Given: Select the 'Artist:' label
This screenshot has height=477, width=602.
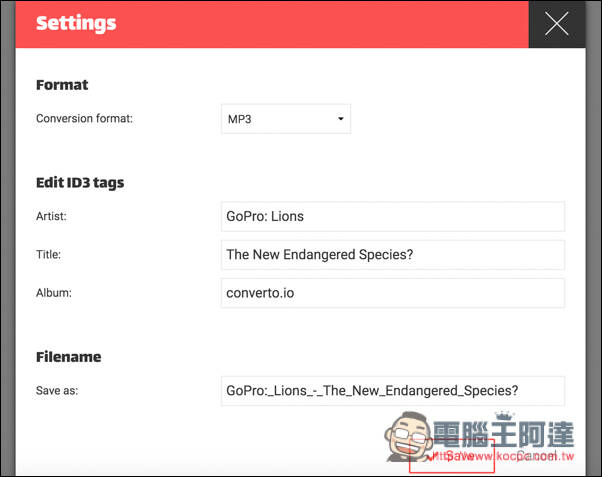Looking at the screenshot, I should click(51, 216).
